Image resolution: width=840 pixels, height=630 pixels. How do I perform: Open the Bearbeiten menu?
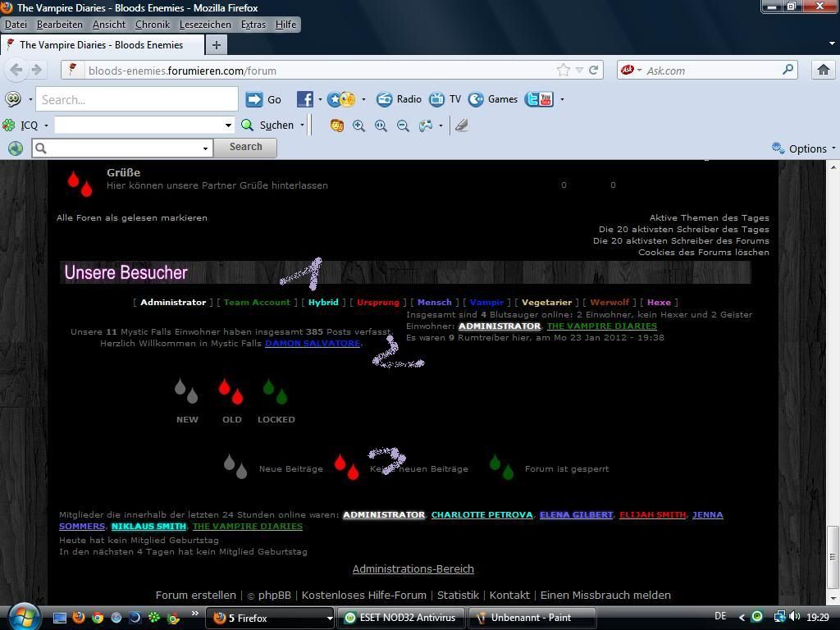pos(59,25)
